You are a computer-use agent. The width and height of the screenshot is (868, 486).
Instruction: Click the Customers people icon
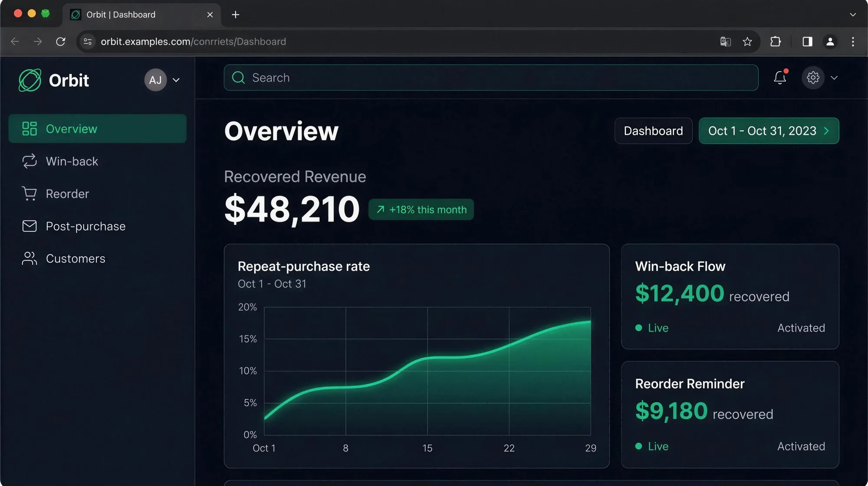click(x=30, y=259)
